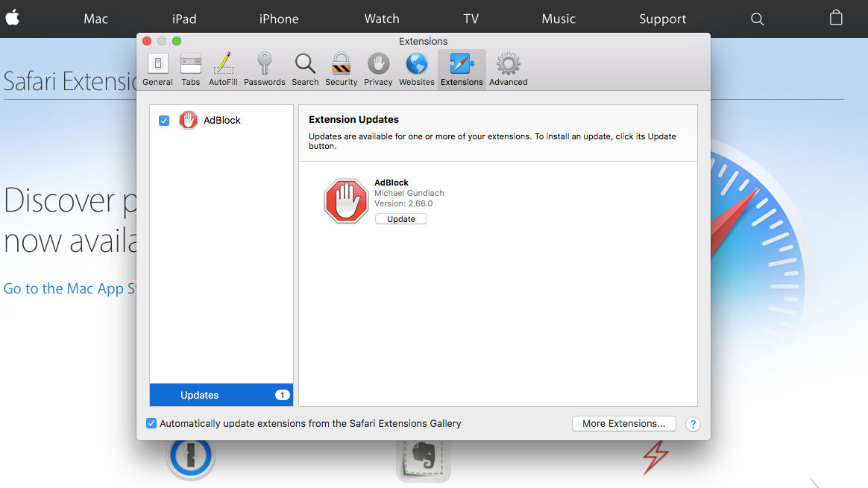The width and height of the screenshot is (868, 488).
Task: Go to Support in the Apple navigation bar
Action: pyautogui.click(x=663, y=19)
